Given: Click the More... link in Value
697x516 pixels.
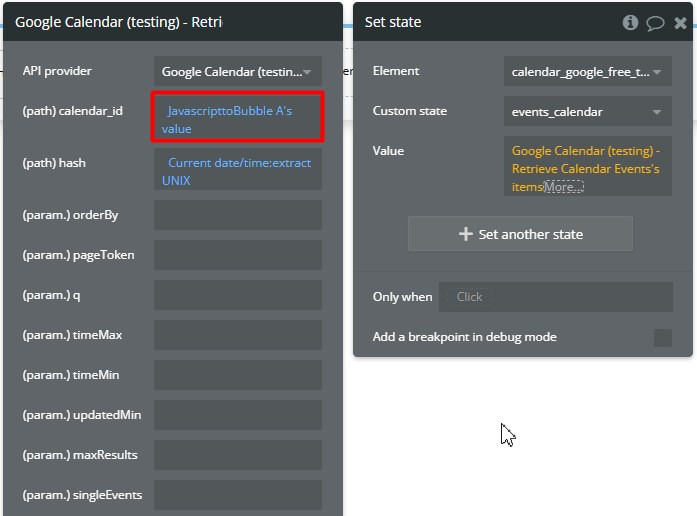Looking at the screenshot, I should coord(563,187).
